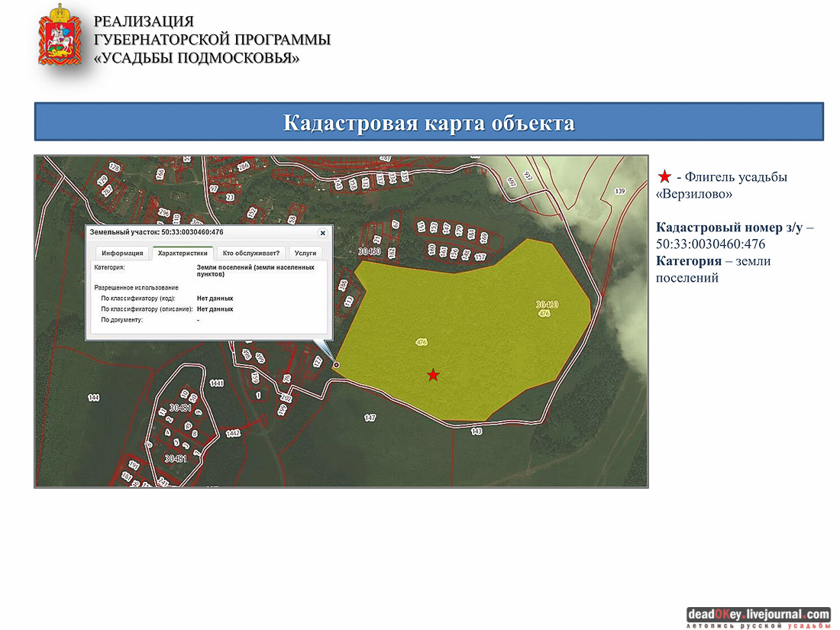Click the red star in the legend

click(664, 177)
